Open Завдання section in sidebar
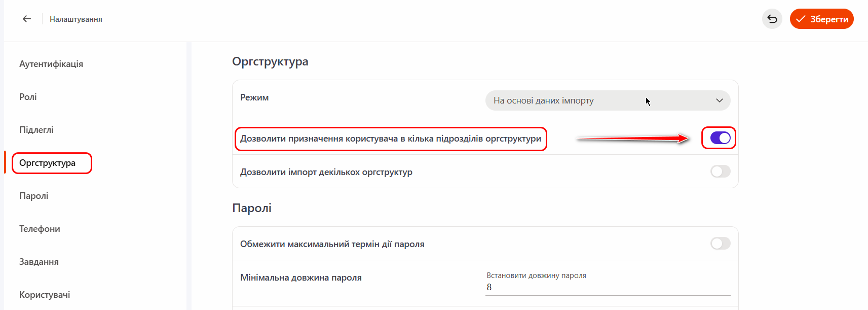Image resolution: width=868 pixels, height=310 pixels. click(39, 262)
